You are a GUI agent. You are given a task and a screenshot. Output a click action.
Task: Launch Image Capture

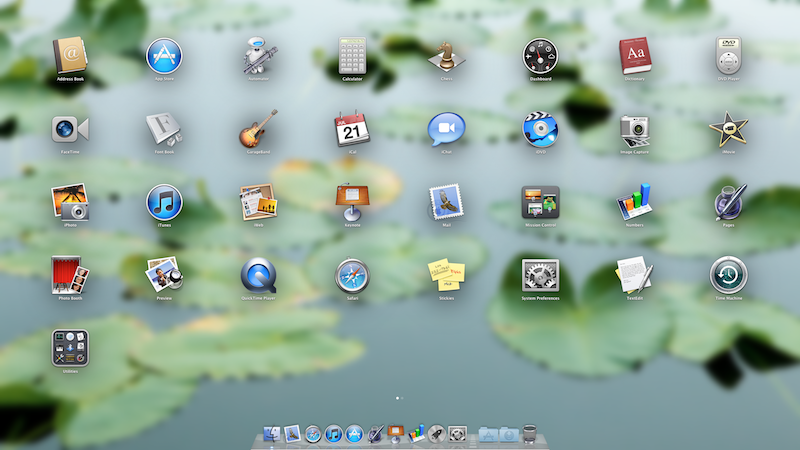click(x=635, y=131)
